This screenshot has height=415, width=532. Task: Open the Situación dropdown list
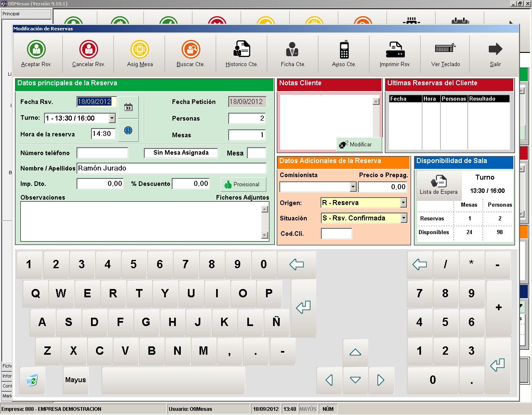click(403, 218)
